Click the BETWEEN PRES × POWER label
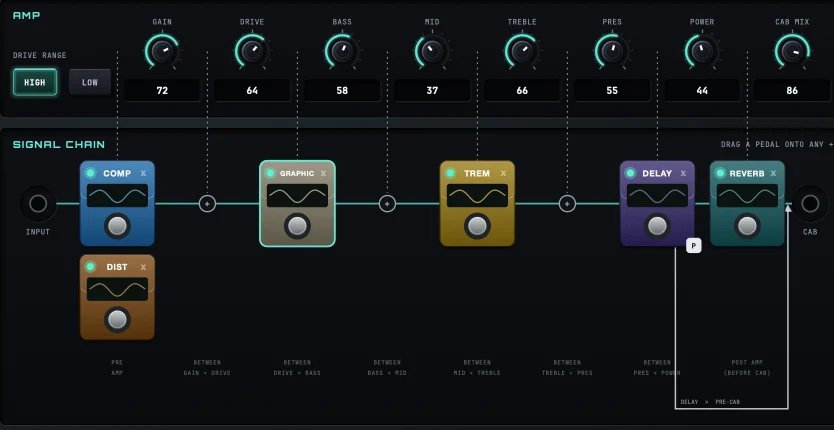834x430 pixels. [657, 368]
